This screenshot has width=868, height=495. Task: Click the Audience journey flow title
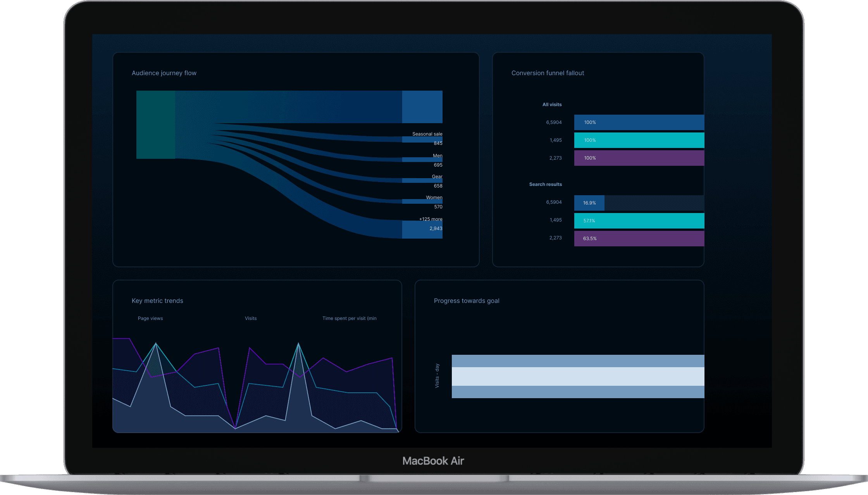(164, 73)
